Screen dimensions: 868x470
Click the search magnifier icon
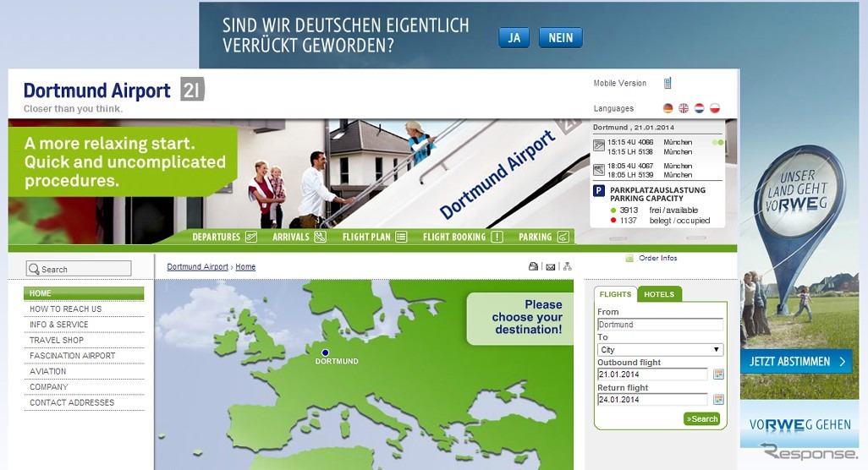click(34, 269)
